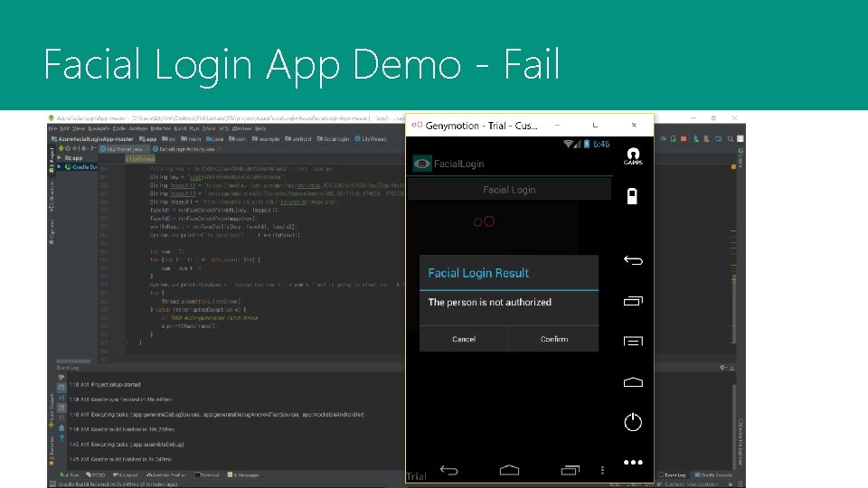Click AzureFacialLoginApp-master breadcrumb
Screen dimensions: 868x488
tap(92, 139)
